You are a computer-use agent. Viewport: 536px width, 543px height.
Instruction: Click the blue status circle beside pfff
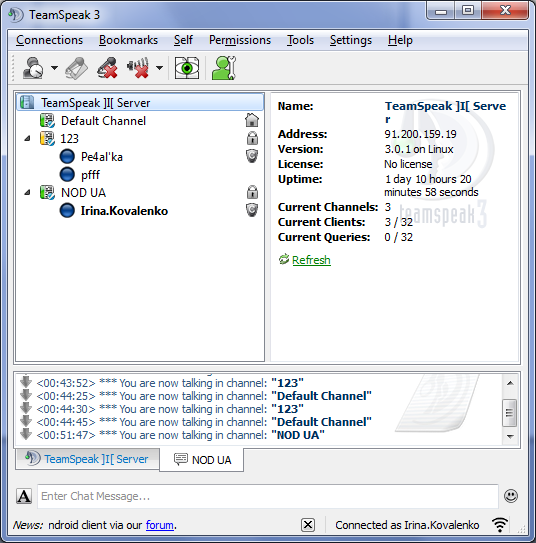(67, 174)
